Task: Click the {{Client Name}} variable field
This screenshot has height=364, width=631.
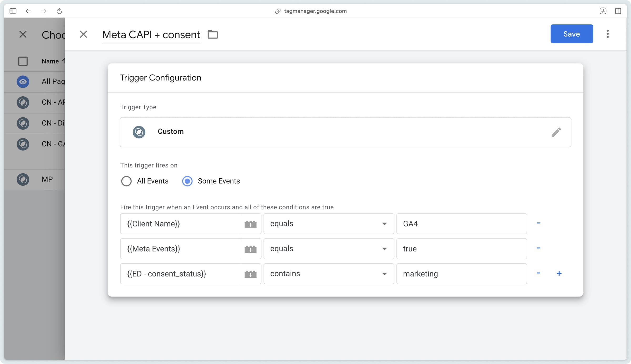Action: pos(180,224)
